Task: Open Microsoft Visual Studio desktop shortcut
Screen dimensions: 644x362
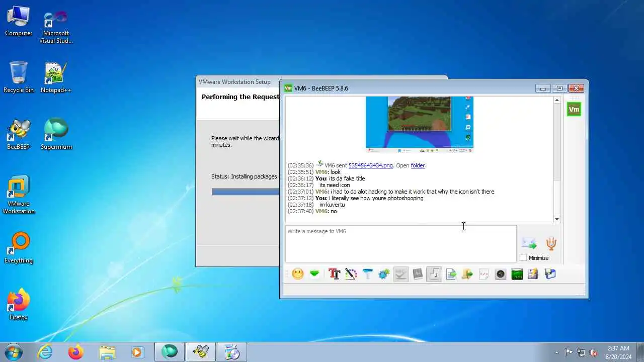Action: (56, 25)
